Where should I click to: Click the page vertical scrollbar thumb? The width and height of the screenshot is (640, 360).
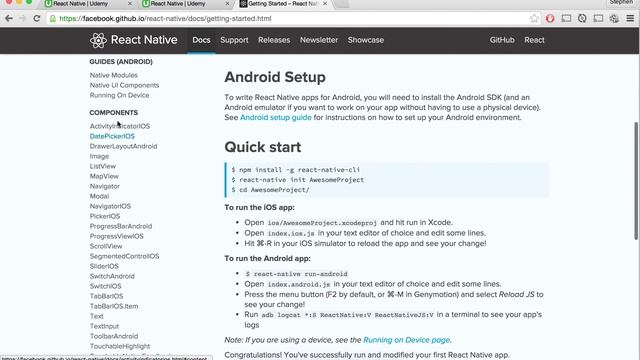636,181
